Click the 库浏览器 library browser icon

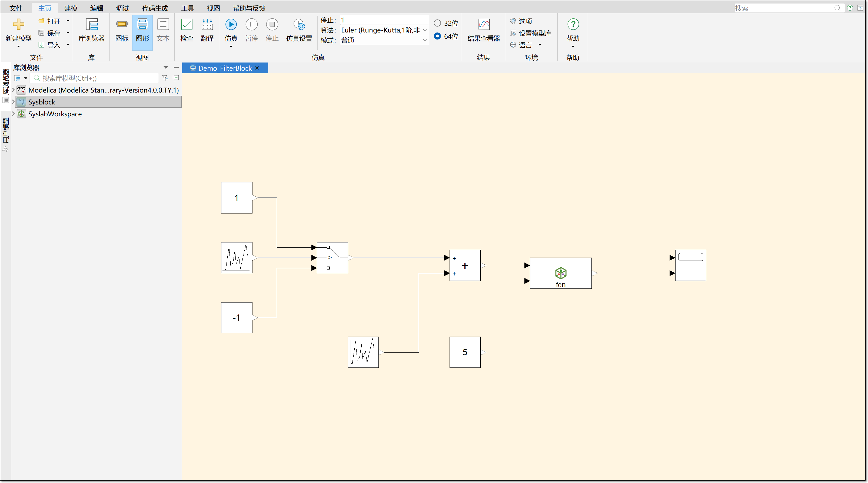pos(92,24)
